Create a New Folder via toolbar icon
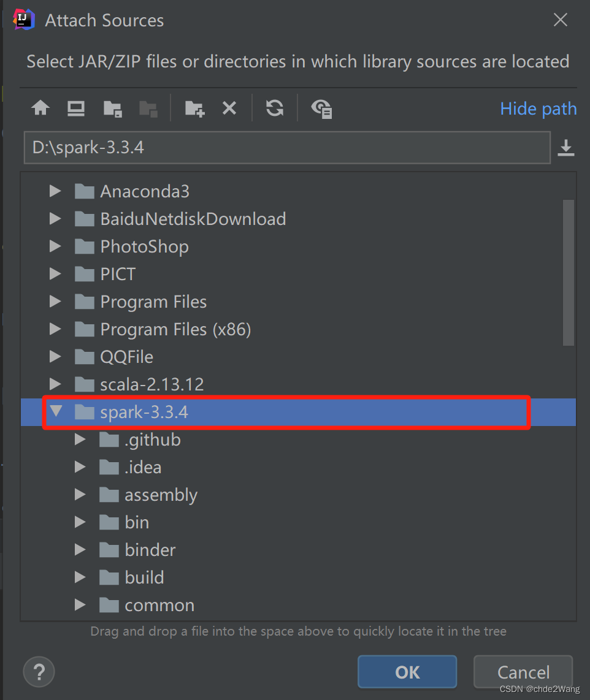 click(x=195, y=108)
